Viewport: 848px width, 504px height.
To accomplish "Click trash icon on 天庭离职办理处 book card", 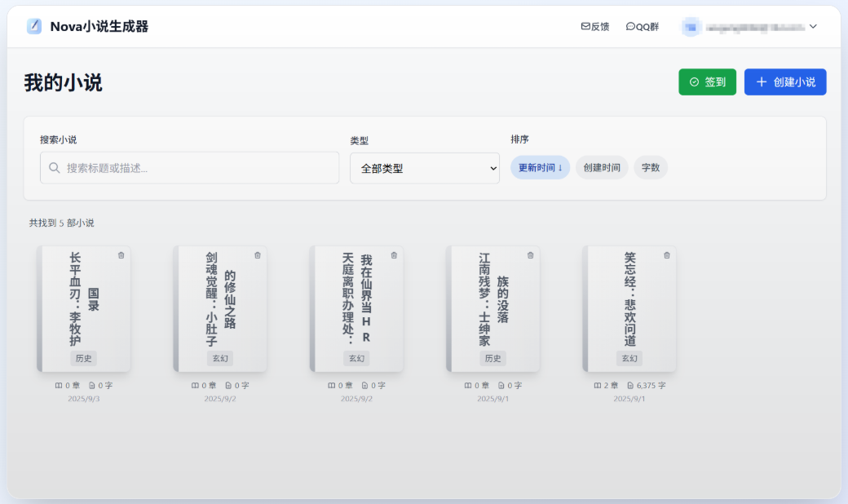I will (x=394, y=255).
